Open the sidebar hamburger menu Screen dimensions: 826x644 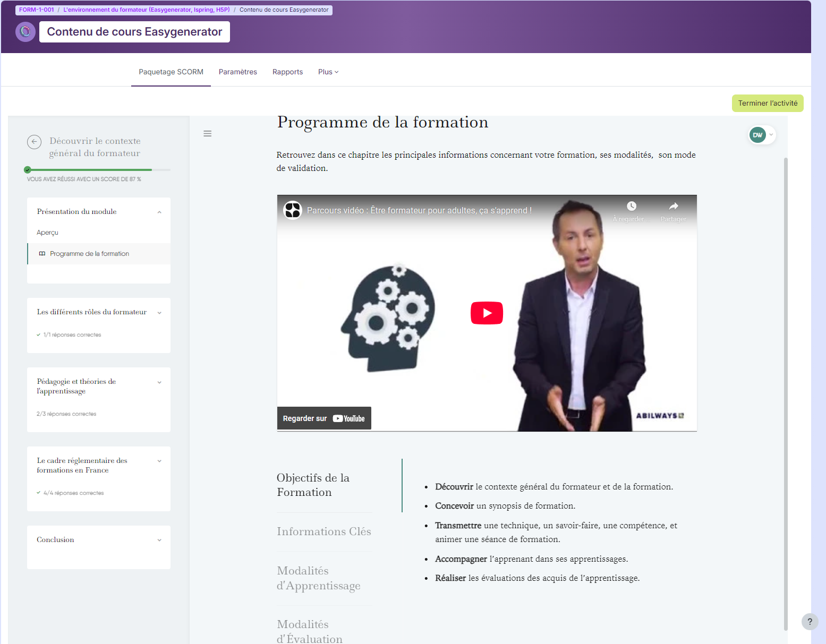pos(207,133)
